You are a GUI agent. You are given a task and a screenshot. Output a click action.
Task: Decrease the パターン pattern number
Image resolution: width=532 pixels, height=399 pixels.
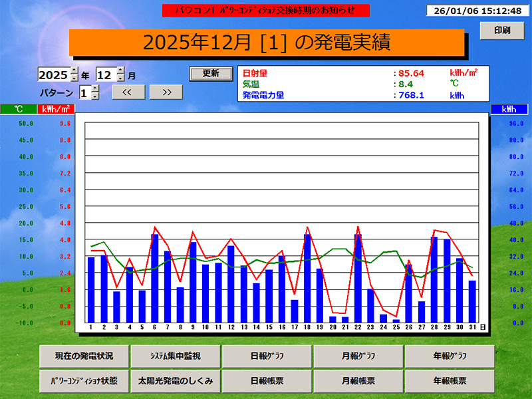pyautogui.click(x=94, y=95)
